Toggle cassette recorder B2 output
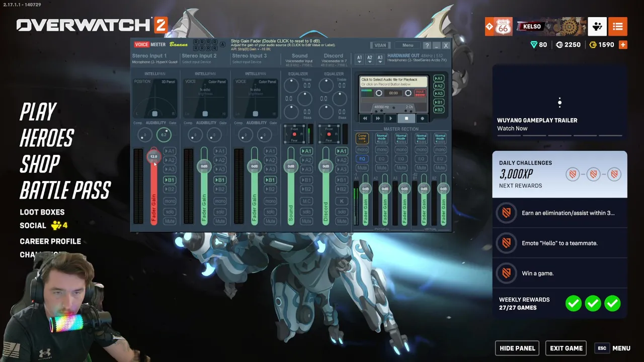The width and height of the screenshot is (644, 362). [439, 110]
